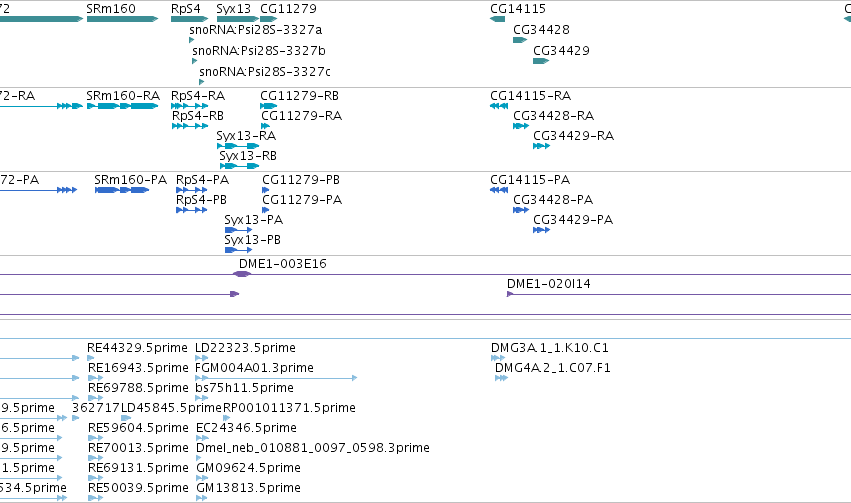The image size is (851, 503).
Task: Select the CG11279-RA transcript label
Action: 302,116
